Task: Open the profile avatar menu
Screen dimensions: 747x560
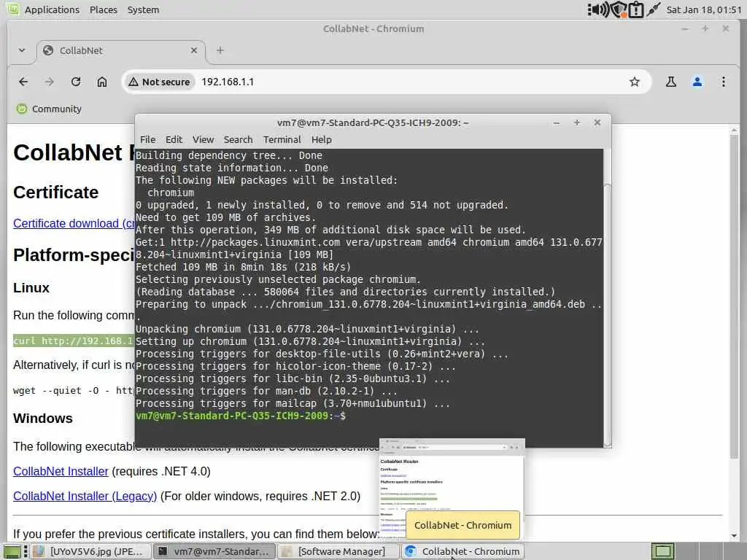Action: (x=697, y=82)
